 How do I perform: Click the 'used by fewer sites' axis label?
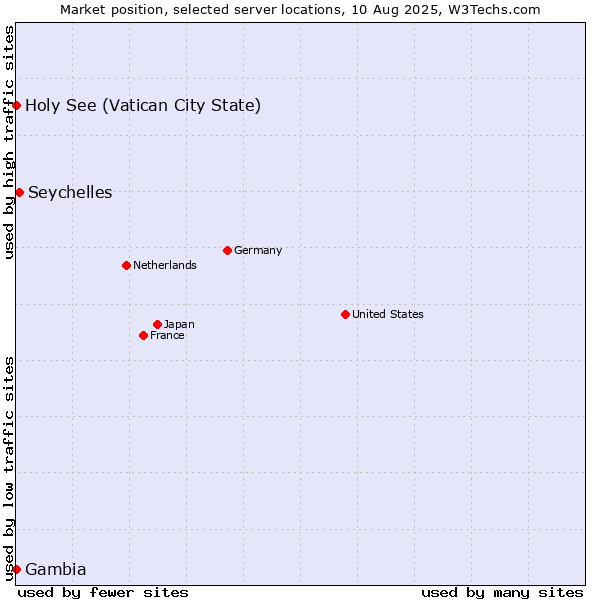[103, 593]
